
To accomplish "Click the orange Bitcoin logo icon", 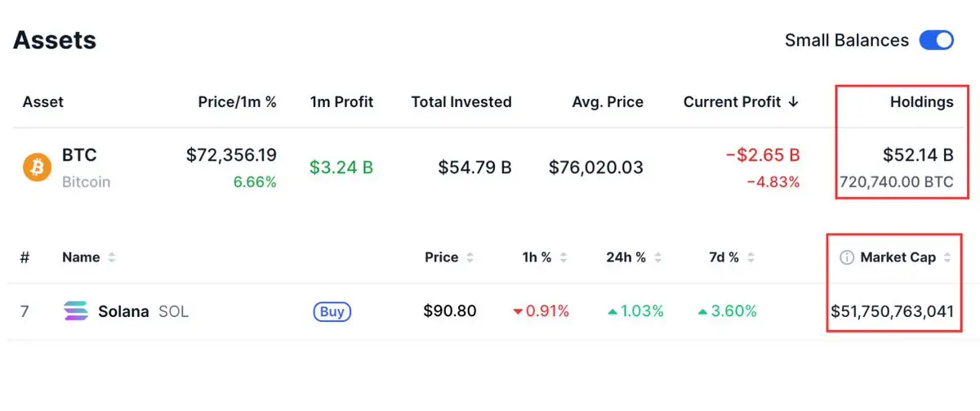I will tap(37, 168).
